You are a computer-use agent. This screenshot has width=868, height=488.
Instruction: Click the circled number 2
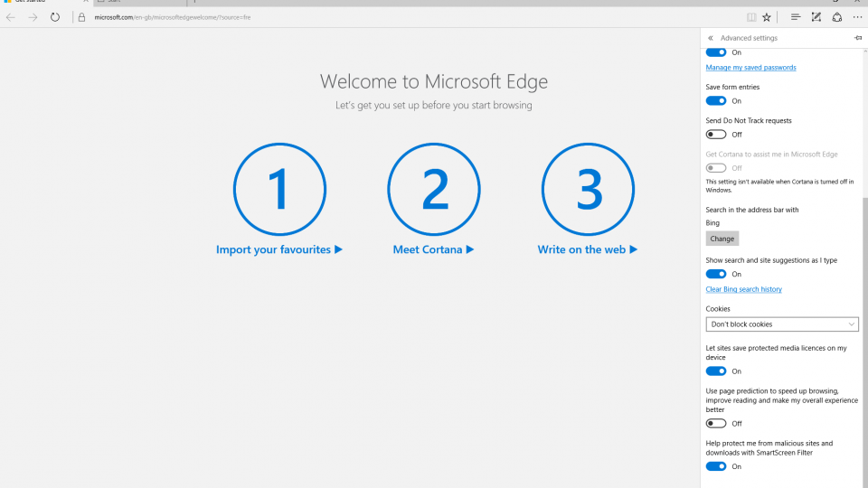434,189
